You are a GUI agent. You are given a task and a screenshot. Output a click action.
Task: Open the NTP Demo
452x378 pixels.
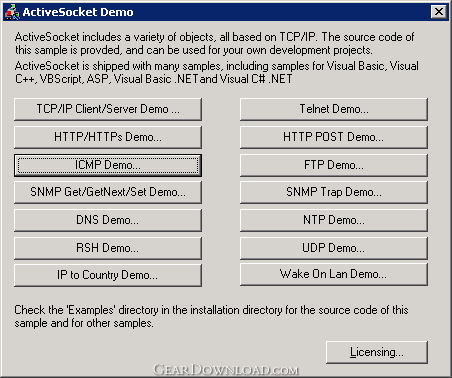click(334, 220)
